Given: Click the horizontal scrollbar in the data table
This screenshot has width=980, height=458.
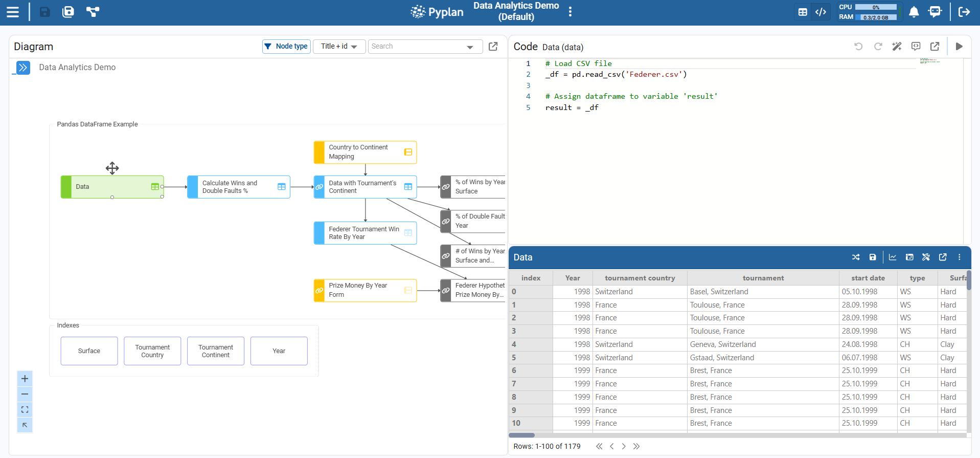Looking at the screenshot, I should click(521, 435).
